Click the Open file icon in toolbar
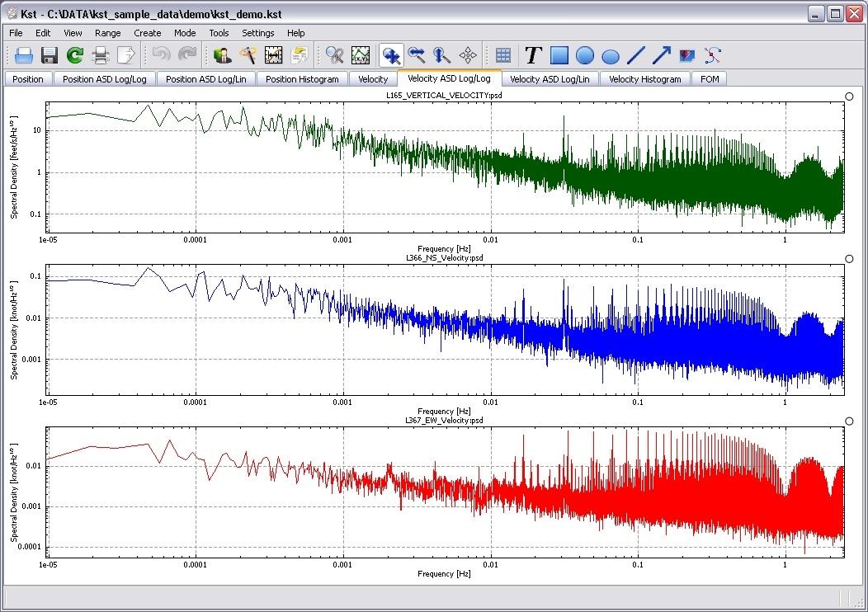The height and width of the screenshot is (612, 868). [23, 55]
